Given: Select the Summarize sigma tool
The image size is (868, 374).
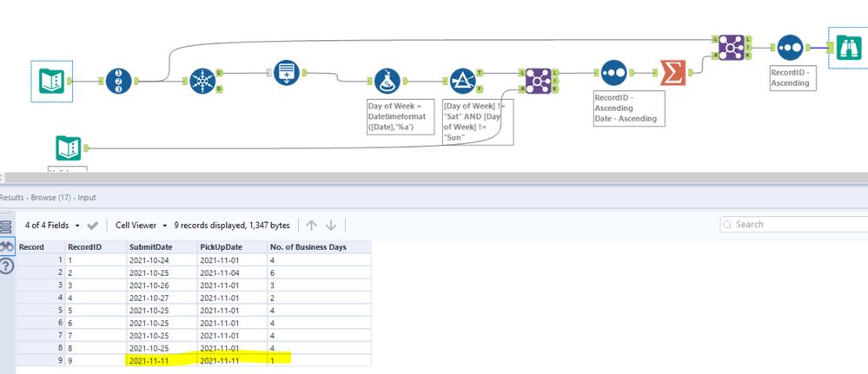Looking at the screenshot, I should tap(673, 73).
